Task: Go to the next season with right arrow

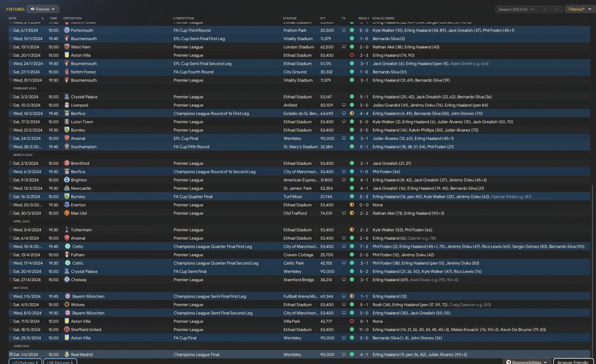Action: point(556,9)
